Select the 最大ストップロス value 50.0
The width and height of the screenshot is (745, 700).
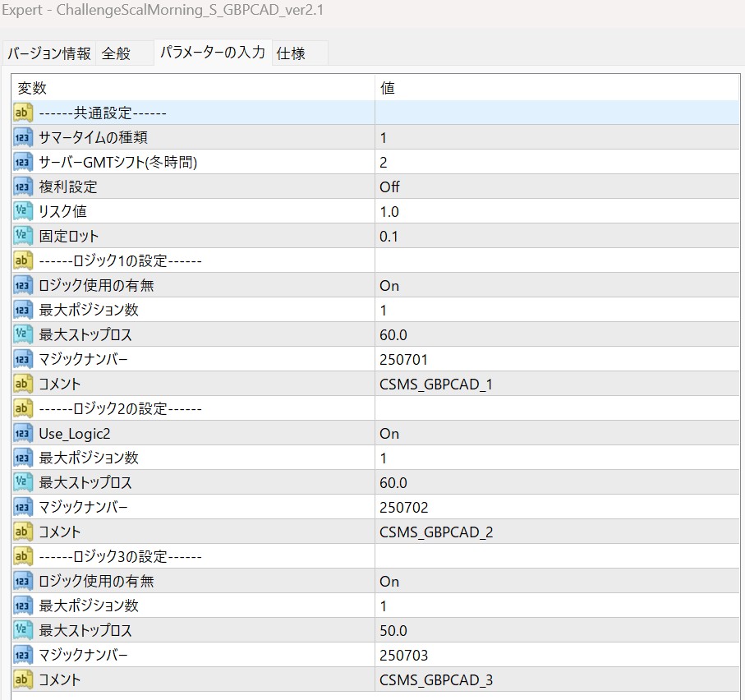(393, 630)
